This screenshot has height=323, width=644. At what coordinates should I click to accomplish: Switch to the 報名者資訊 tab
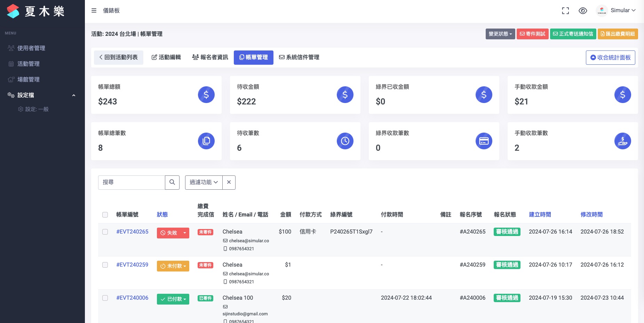click(210, 57)
